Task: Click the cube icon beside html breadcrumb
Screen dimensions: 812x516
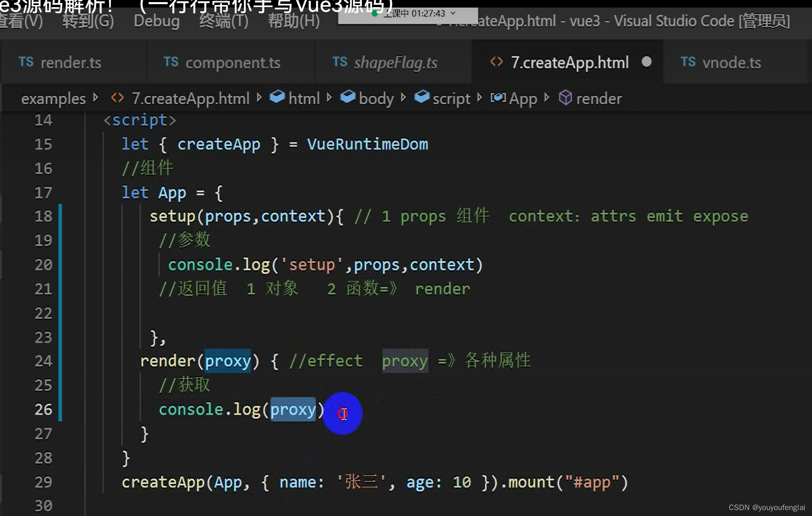Action: (x=277, y=97)
